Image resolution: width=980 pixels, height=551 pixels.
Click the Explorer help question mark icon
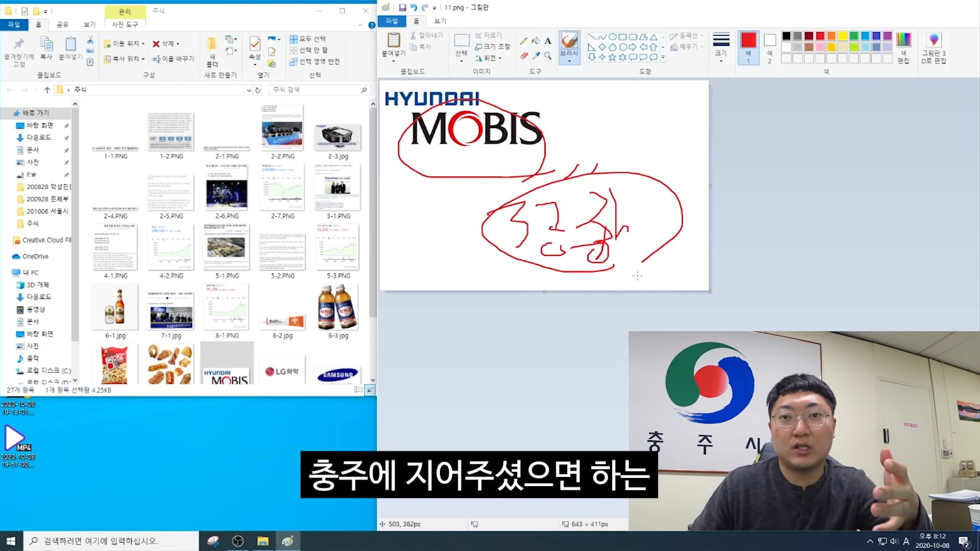coord(372,25)
